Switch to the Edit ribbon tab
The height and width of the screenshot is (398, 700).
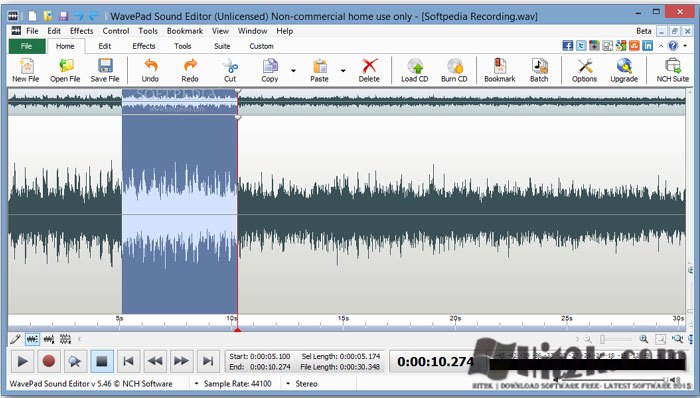[x=105, y=46]
